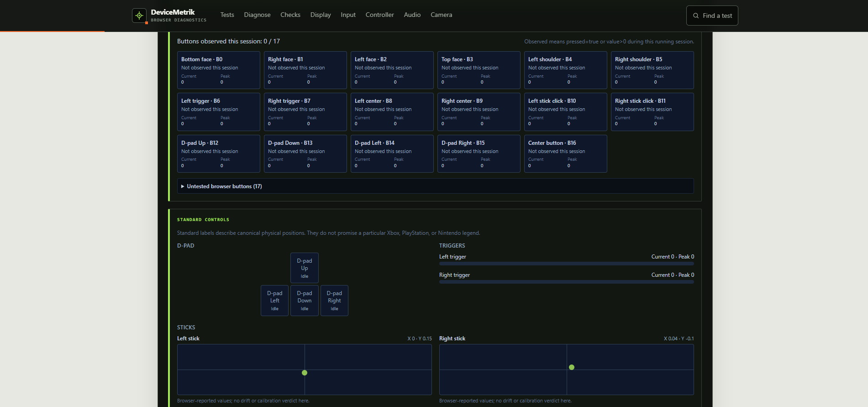Open the Tests menu
Viewport: 868px width, 407px height.
coord(227,15)
